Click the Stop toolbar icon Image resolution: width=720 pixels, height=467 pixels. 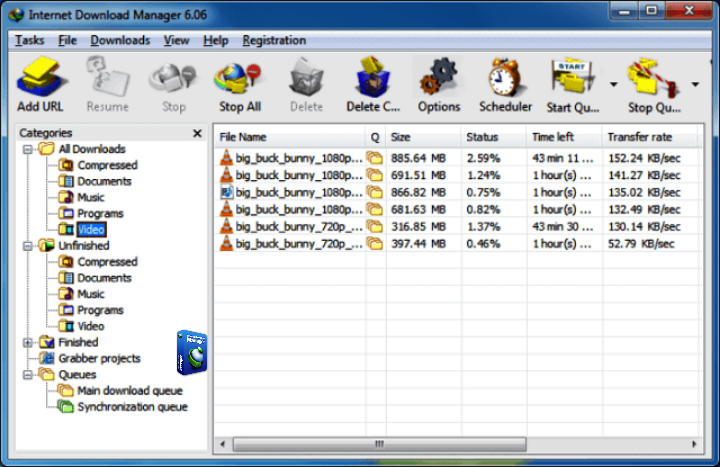pyautogui.click(x=174, y=84)
